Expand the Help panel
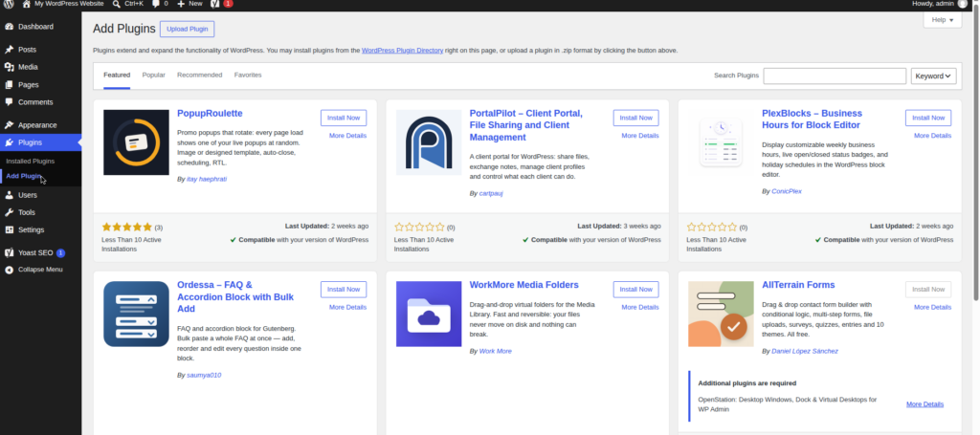Viewport: 980px width, 435px height. [943, 20]
